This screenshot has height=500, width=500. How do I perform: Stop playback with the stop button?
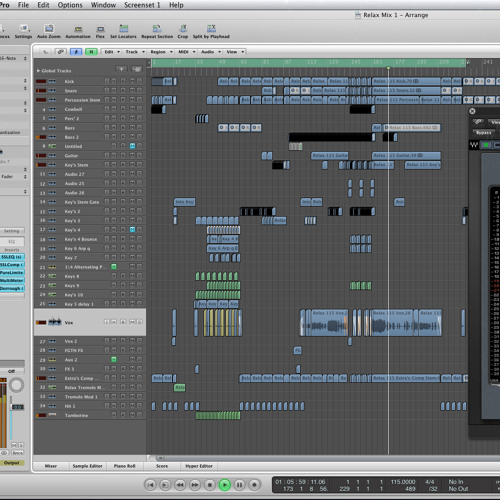[x=210, y=485]
